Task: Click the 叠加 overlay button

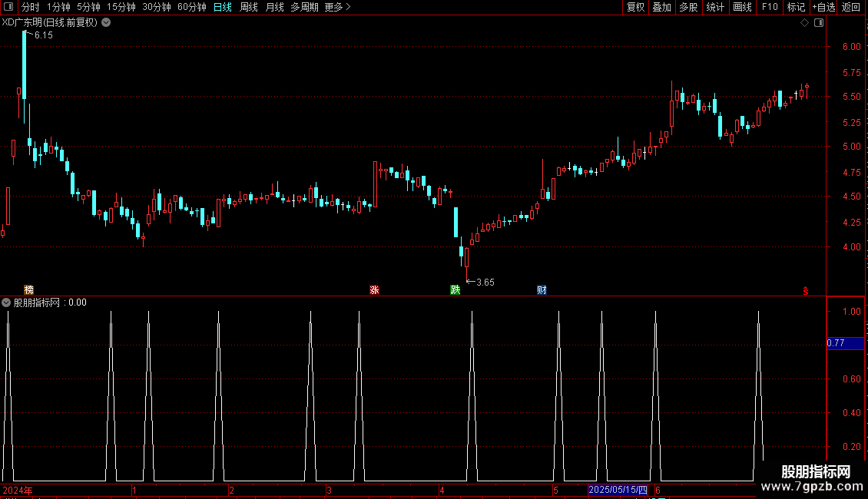Action: (x=661, y=7)
